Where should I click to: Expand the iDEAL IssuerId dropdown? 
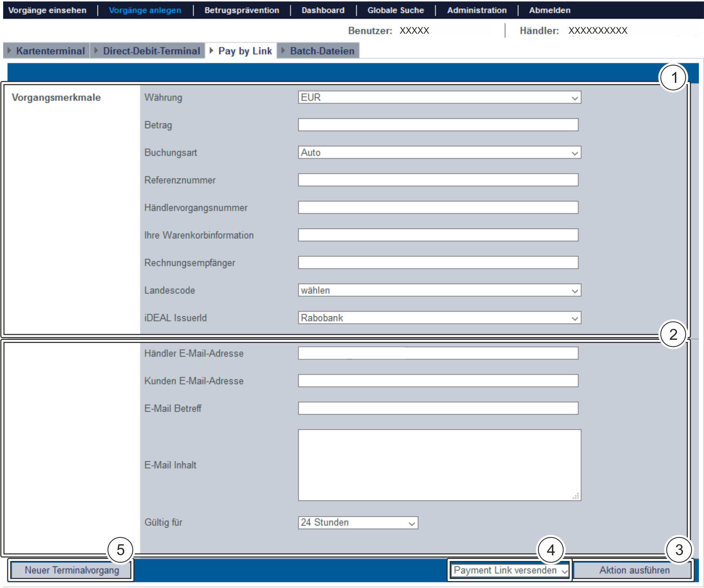pos(439,318)
